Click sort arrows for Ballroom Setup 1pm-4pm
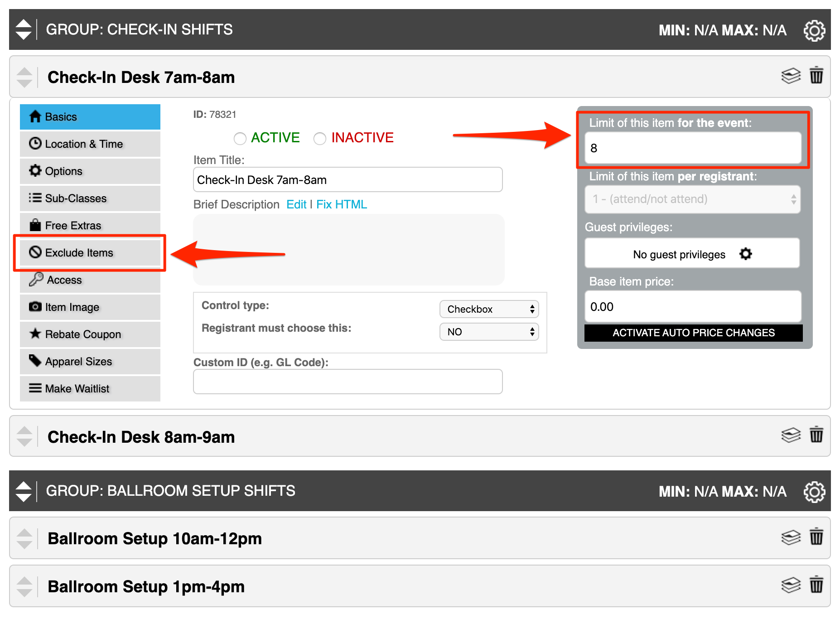Screen dimensions: 840x619 (x=24, y=586)
